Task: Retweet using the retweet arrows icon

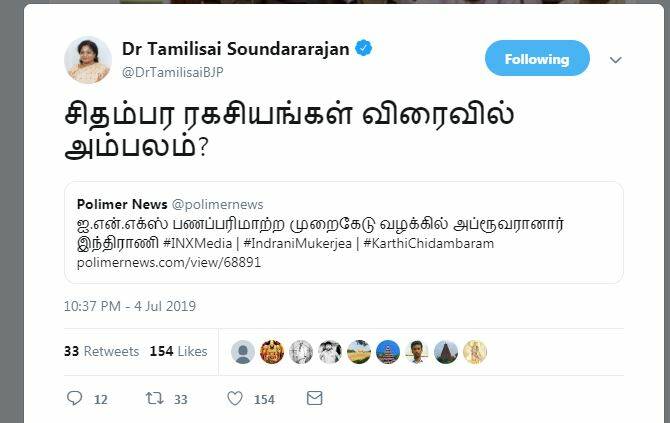Action: [x=154, y=398]
